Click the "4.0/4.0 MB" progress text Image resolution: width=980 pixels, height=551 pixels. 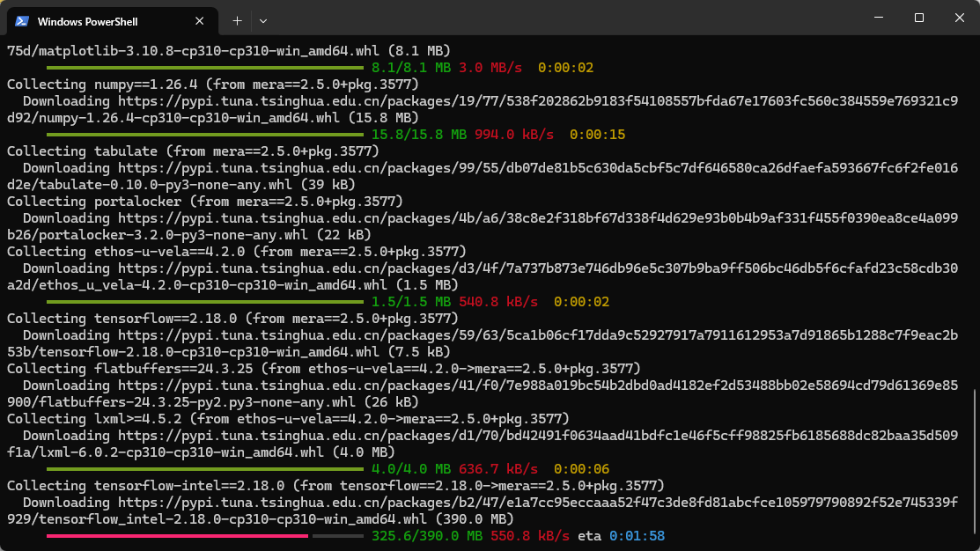pyautogui.click(x=411, y=468)
